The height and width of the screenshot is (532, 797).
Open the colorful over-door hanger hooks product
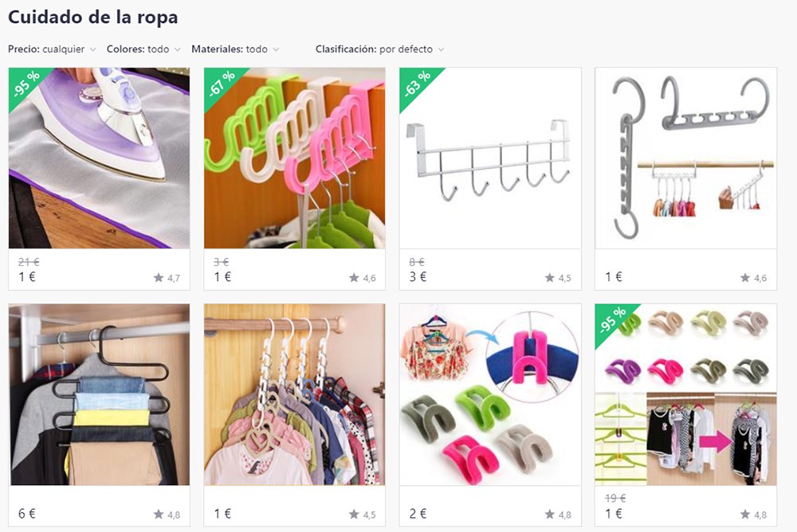294,158
